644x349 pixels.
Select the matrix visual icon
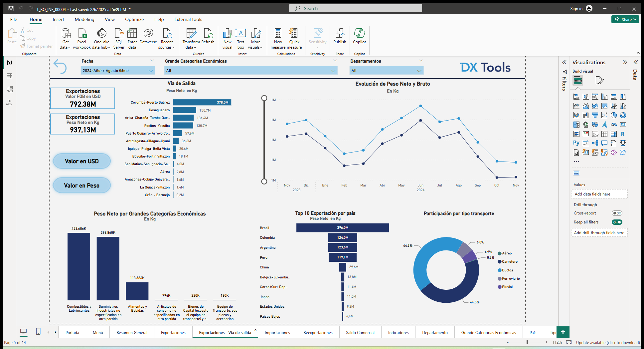[614, 134]
